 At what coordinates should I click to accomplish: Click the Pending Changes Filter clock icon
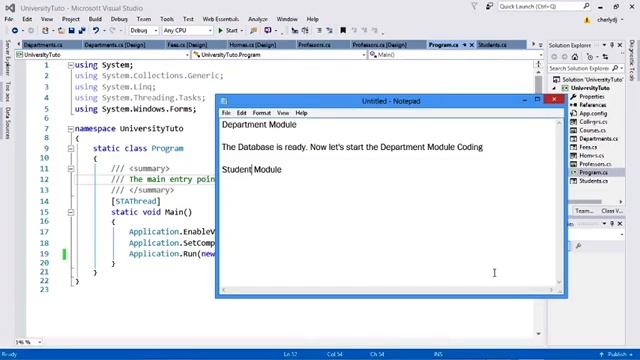point(590,57)
